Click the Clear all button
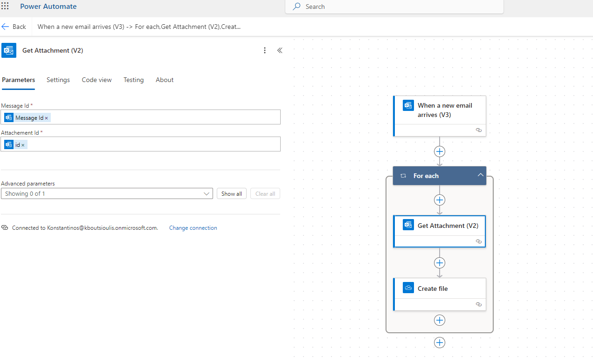This screenshot has width=593, height=364. click(x=265, y=193)
